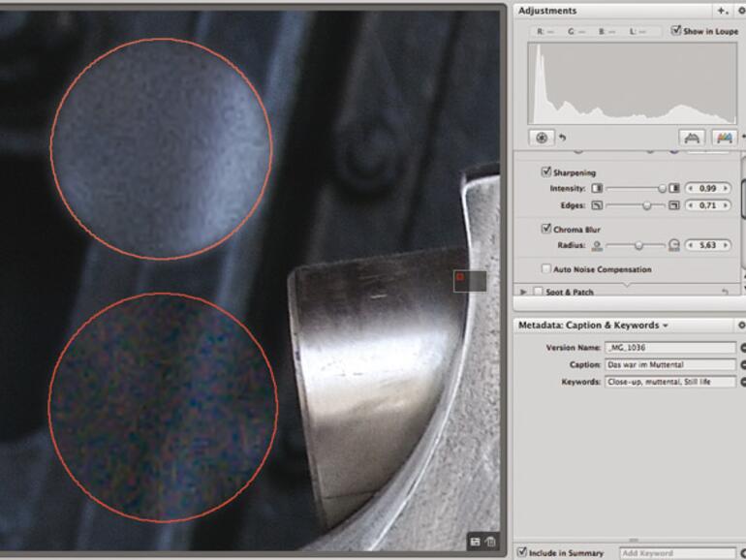
Task: Click the Sharpening Edges slider handle
Action: pyautogui.click(x=646, y=206)
